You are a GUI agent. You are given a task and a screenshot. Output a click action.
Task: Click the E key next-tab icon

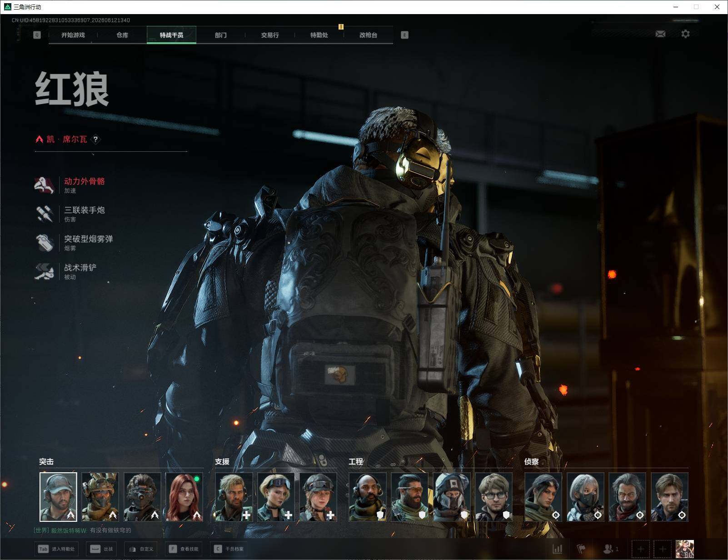[404, 35]
